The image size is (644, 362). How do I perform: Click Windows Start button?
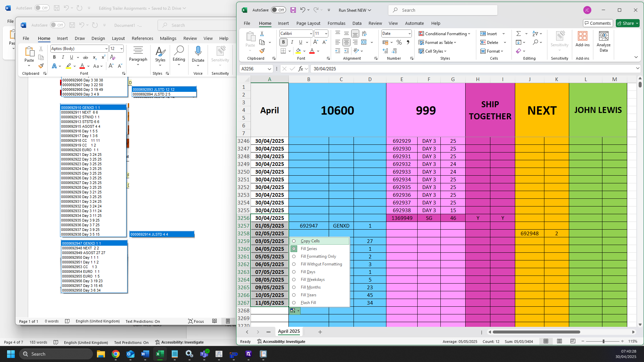[x=11, y=354]
